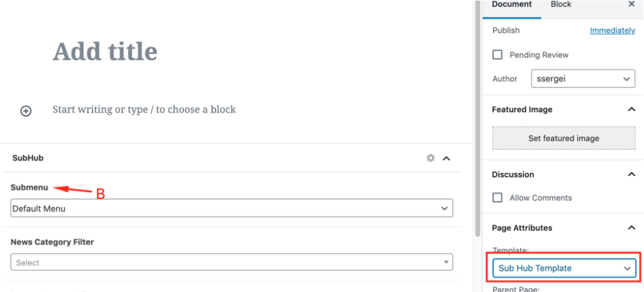Viewport: 644px width, 292px height.
Task: Click Set featured image button
Action: [563, 138]
